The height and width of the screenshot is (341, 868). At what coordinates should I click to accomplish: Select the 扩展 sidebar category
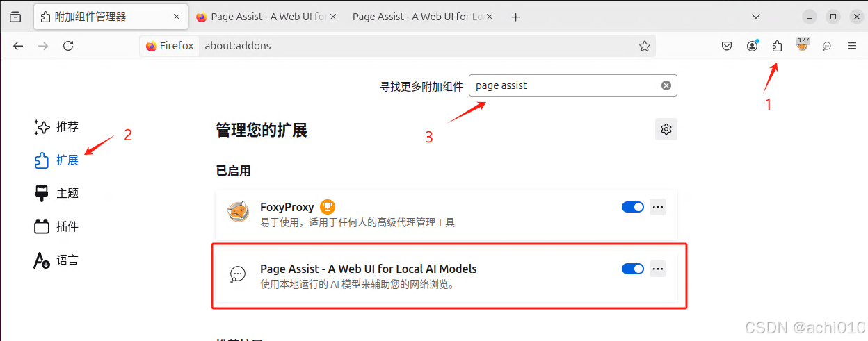point(56,160)
